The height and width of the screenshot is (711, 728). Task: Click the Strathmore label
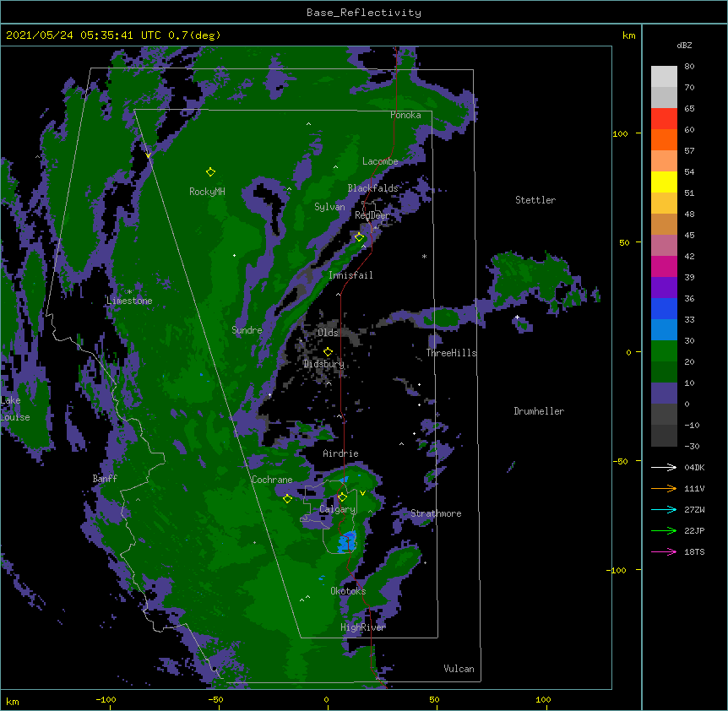436,513
